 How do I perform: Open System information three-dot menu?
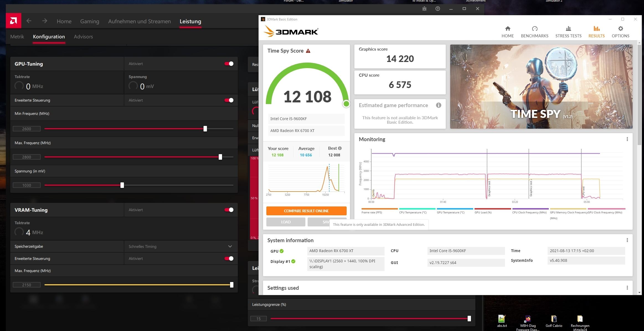point(627,240)
